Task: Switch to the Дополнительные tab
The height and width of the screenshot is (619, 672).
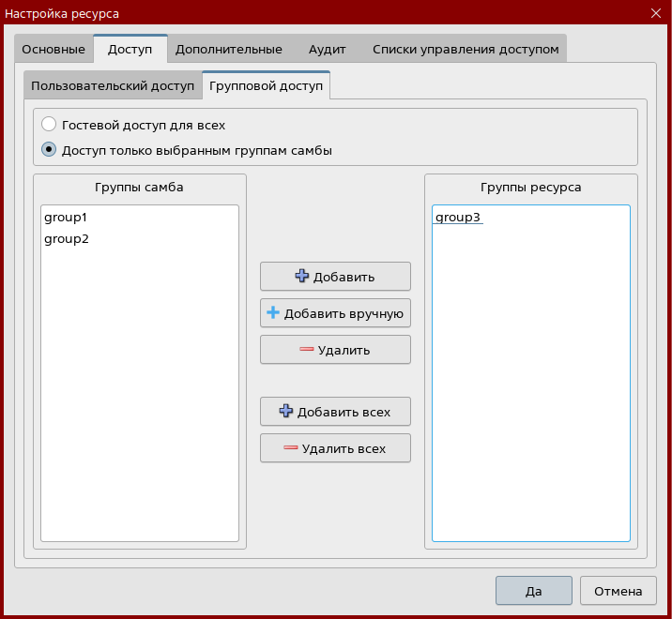Action: click(228, 49)
